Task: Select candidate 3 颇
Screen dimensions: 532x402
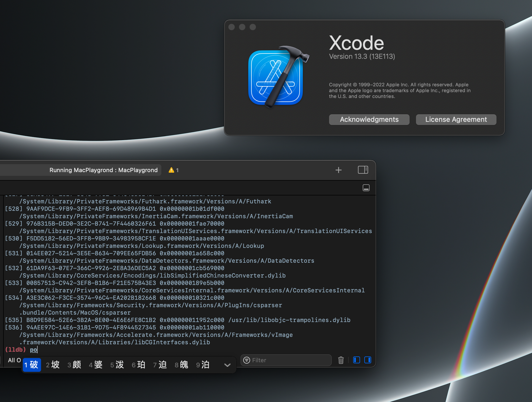Action: click(x=74, y=365)
